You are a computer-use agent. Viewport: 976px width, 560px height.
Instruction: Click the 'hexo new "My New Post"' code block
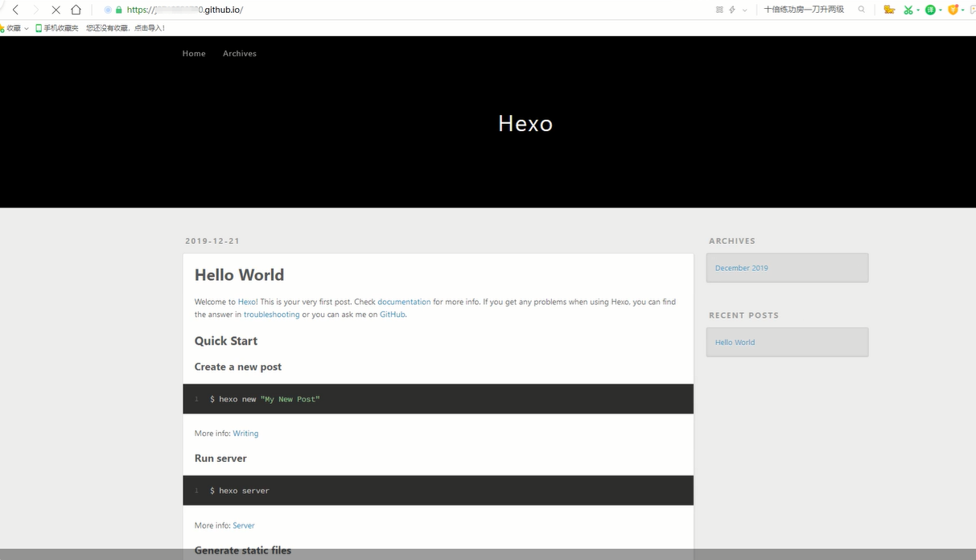(438, 399)
